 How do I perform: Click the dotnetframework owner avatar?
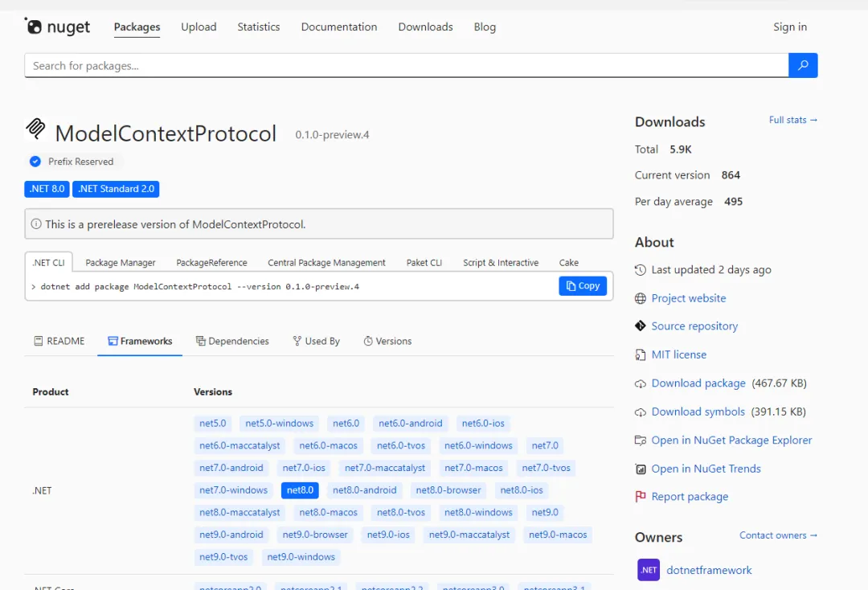click(649, 570)
